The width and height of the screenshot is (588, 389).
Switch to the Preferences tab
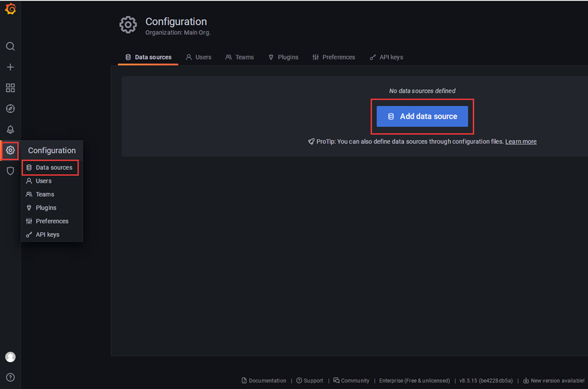pos(334,57)
